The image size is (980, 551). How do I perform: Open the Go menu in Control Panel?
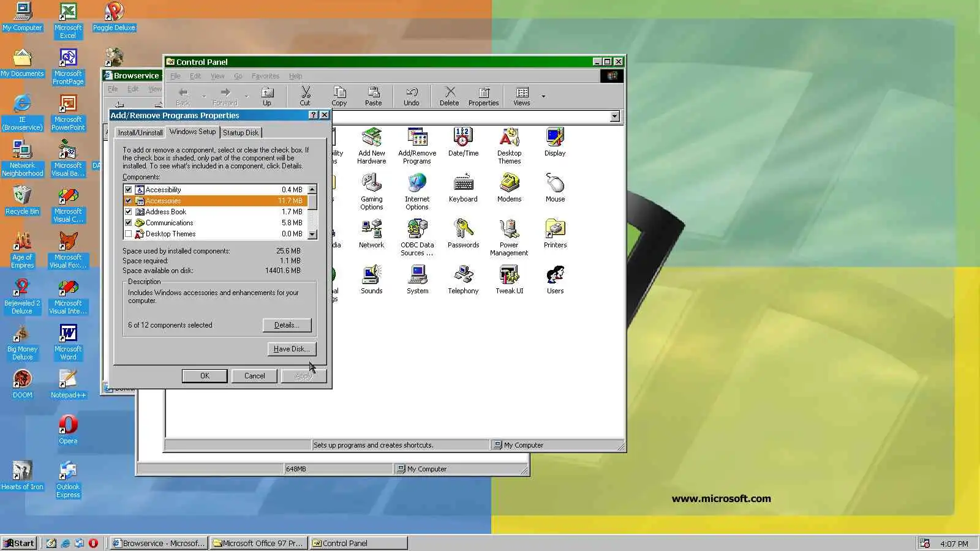(x=238, y=76)
